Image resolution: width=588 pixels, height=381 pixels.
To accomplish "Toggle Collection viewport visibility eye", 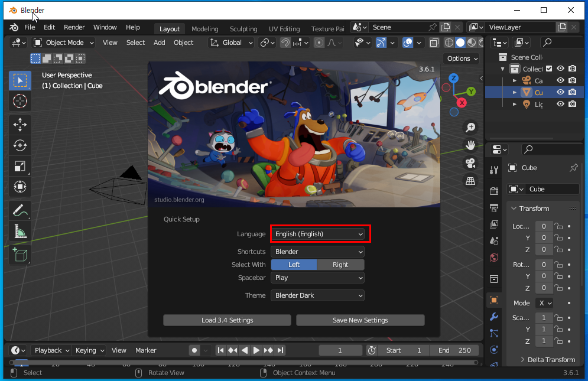I will [560, 69].
